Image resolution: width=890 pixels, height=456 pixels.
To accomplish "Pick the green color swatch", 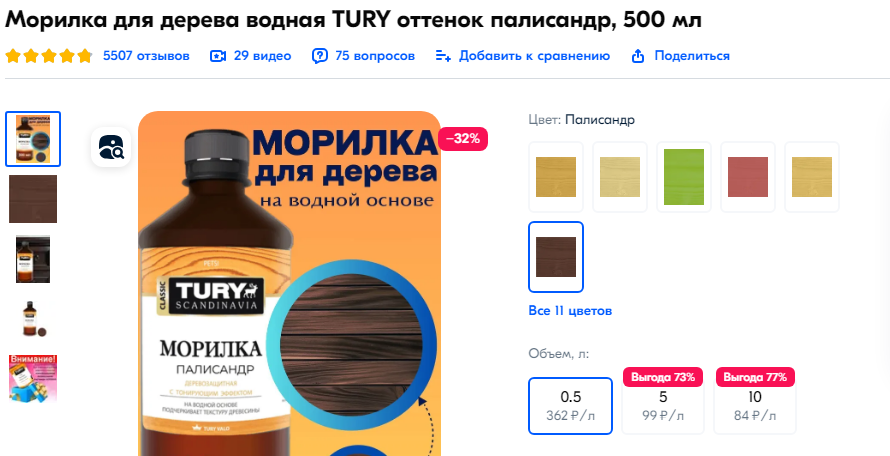I will [x=684, y=177].
